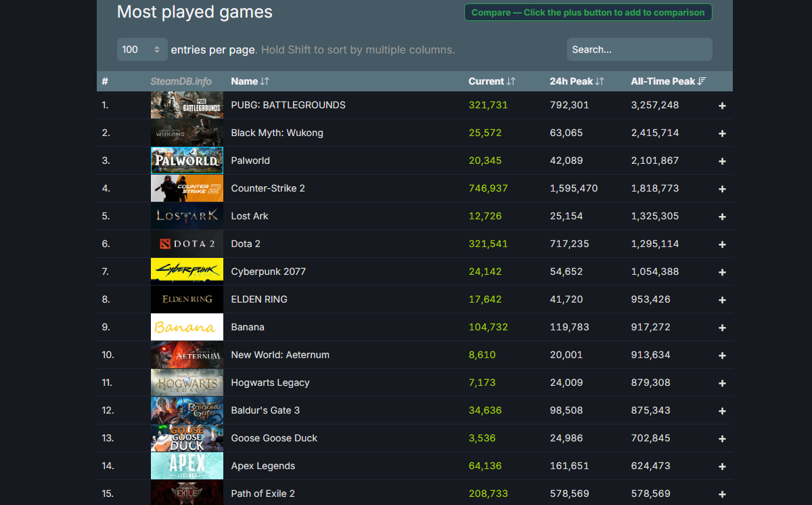Focus the Search input field

point(639,49)
